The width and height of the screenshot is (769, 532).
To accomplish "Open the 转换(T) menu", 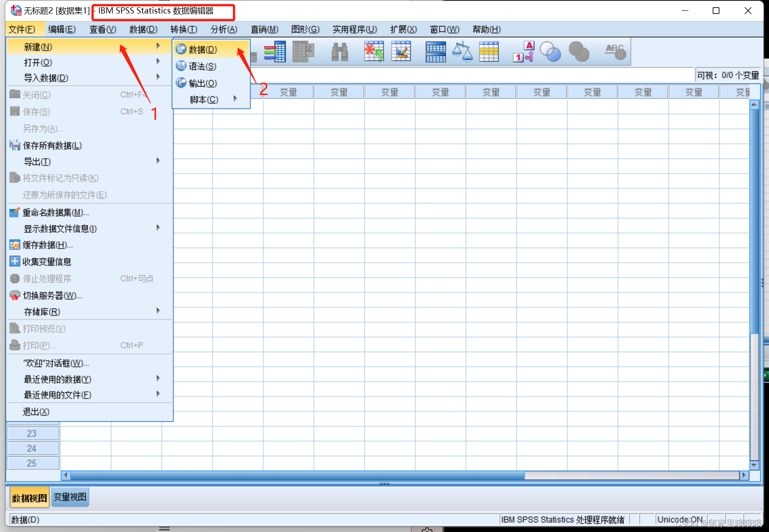I will pos(184,29).
